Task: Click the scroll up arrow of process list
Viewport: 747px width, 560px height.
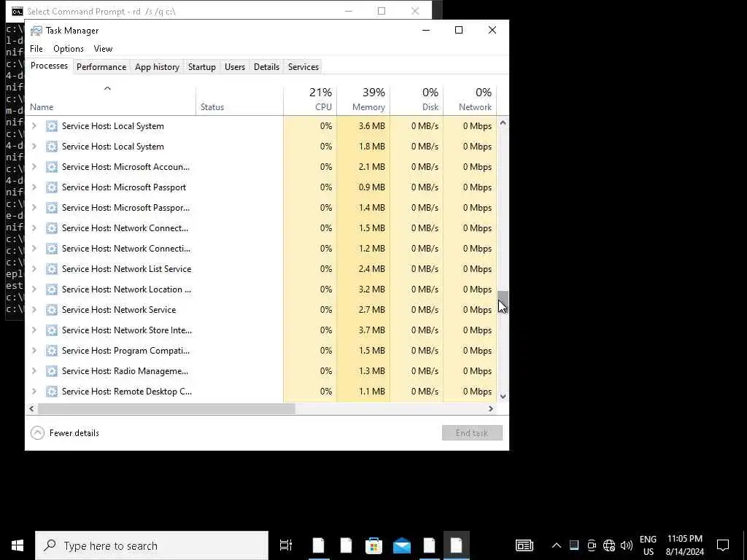Action: point(503,123)
